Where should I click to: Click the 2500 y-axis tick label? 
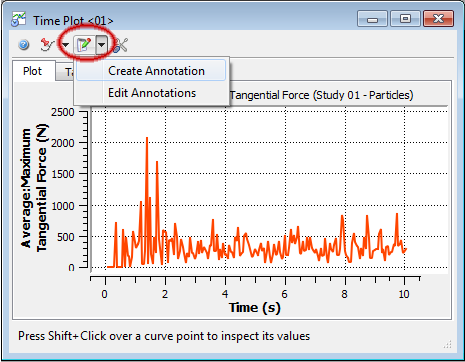[x=63, y=112]
